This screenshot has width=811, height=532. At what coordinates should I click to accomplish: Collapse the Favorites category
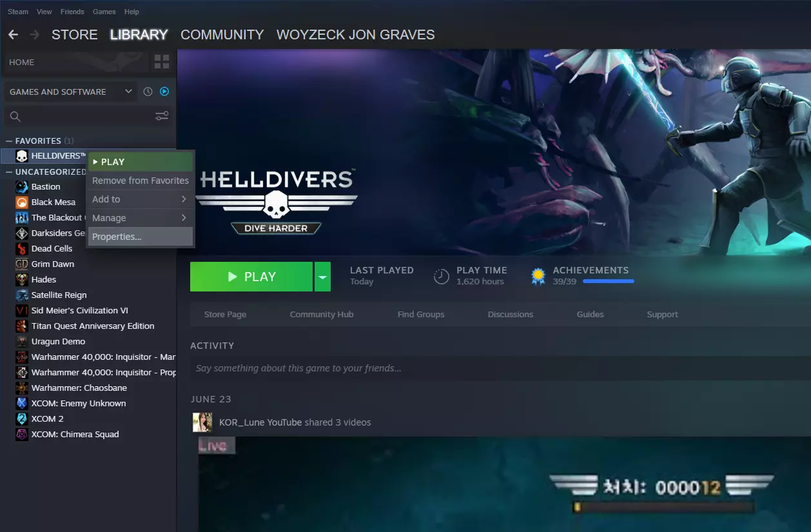pos(9,141)
